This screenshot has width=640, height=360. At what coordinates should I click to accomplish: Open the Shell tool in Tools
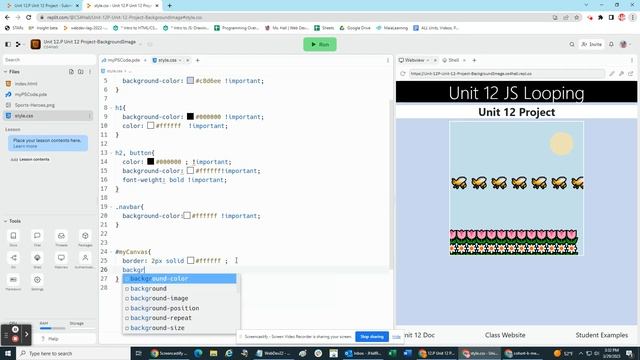coord(37,260)
